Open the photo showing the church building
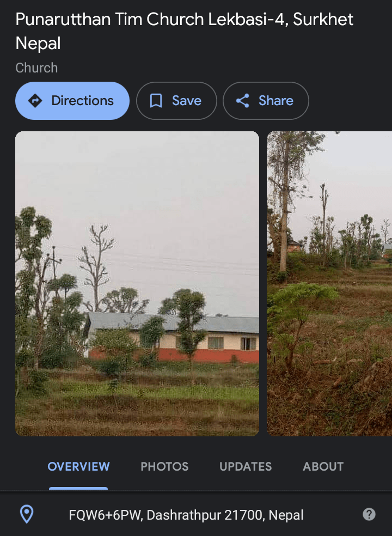Screen dimensions: 392x536 pyautogui.click(x=137, y=283)
